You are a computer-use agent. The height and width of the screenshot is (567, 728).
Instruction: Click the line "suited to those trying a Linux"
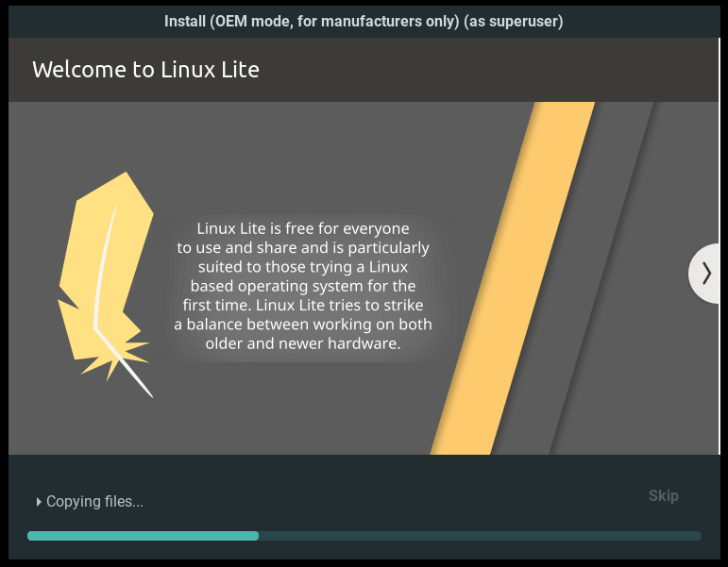[303, 267]
